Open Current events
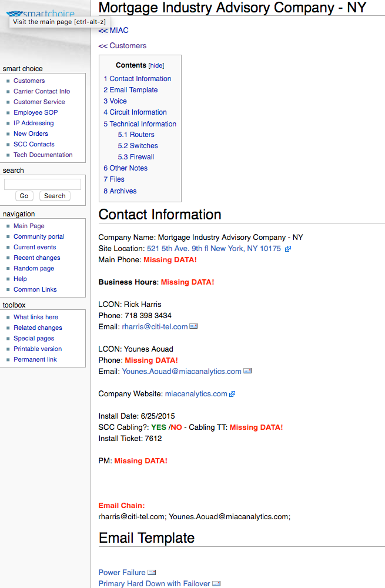The height and width of the screenshot is (588, 385). [x=35, y=247]
